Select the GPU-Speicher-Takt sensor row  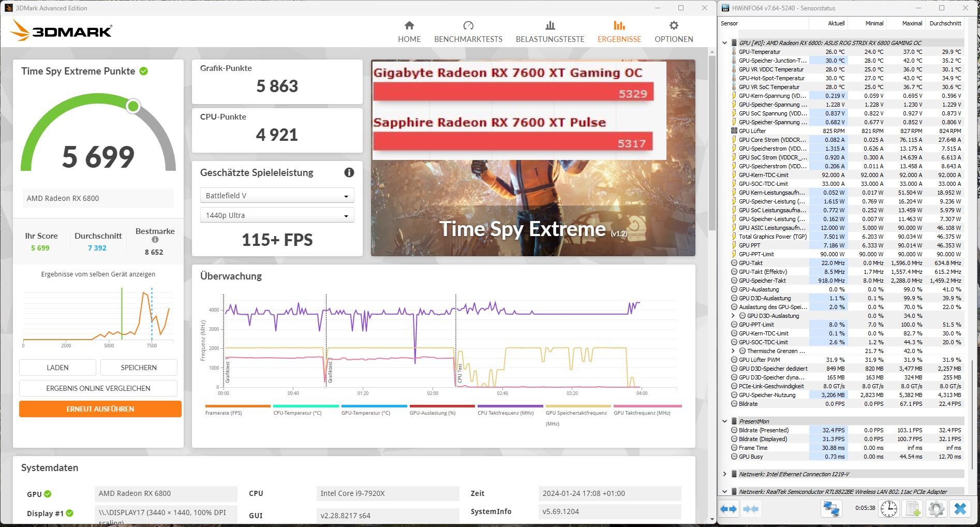point(847,281)
